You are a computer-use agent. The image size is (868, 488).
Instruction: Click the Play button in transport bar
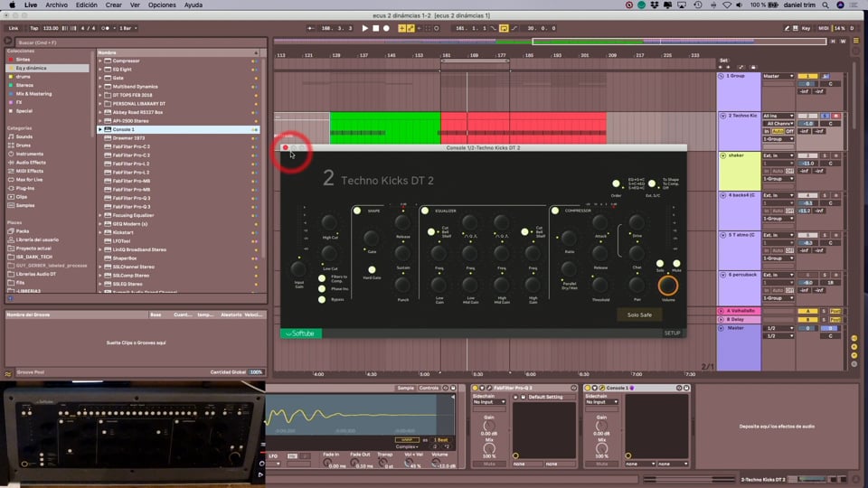[364, 28]
